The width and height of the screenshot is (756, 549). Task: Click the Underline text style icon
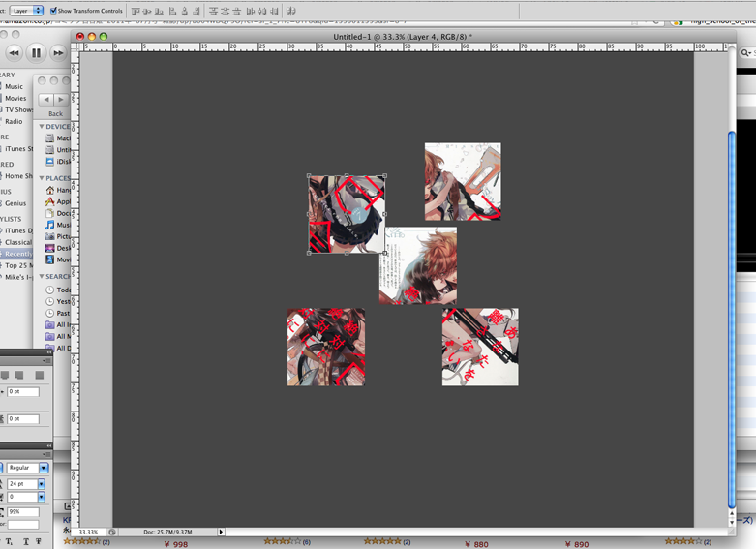pyautogui.click(x=26, y=542)
